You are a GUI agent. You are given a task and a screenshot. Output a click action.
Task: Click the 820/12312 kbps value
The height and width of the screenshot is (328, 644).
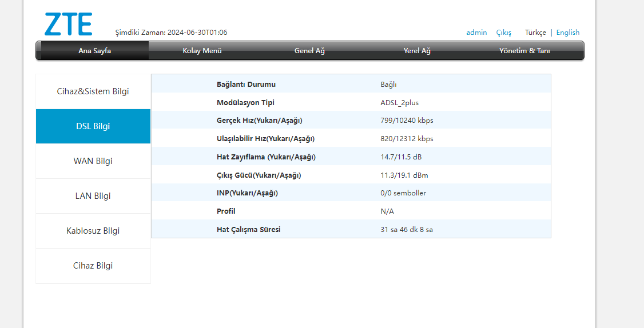[x=407, y=139]
